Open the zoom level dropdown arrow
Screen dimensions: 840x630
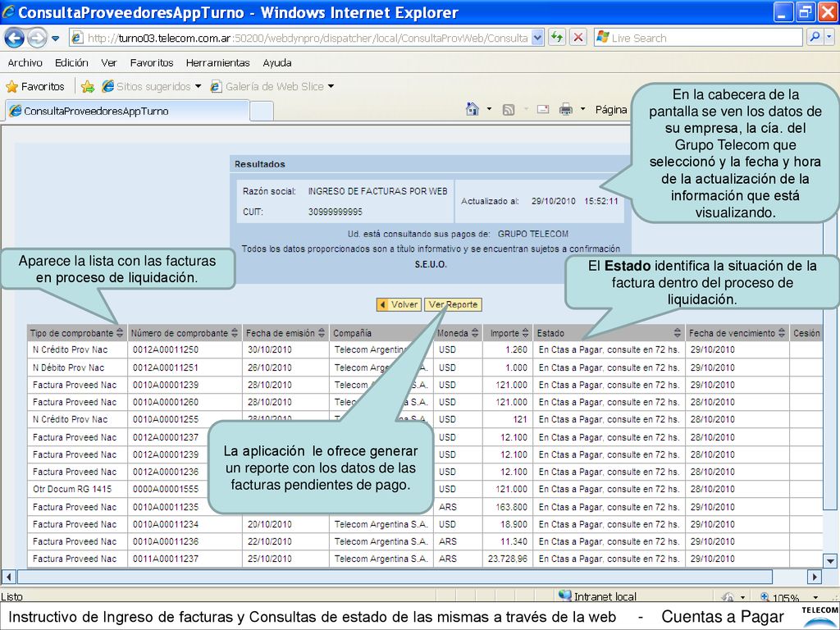pos(815,597)
